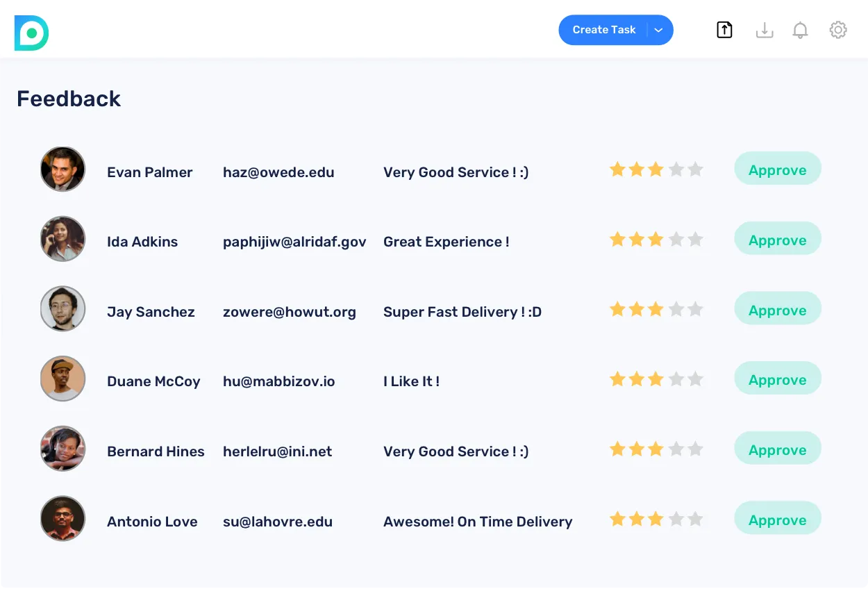868x589 pixels.
Task: Click the 'Awesome! On Time Delivery' comment
Action: (478, 522)
